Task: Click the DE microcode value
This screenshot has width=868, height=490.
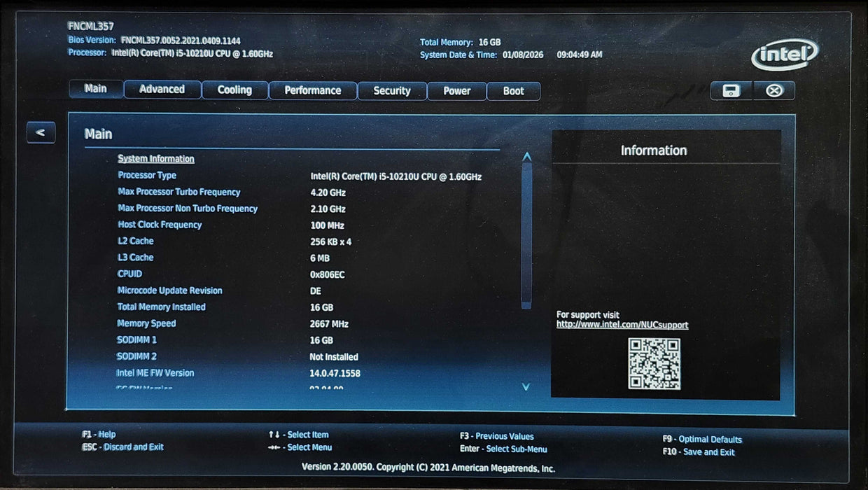Action: pos(316,291)
